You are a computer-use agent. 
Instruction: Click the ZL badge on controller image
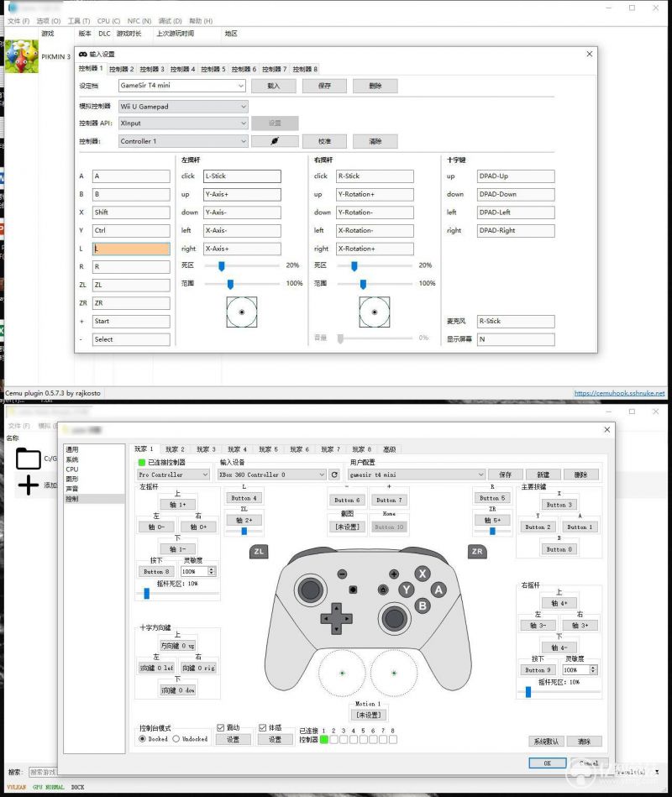(259, 552)
